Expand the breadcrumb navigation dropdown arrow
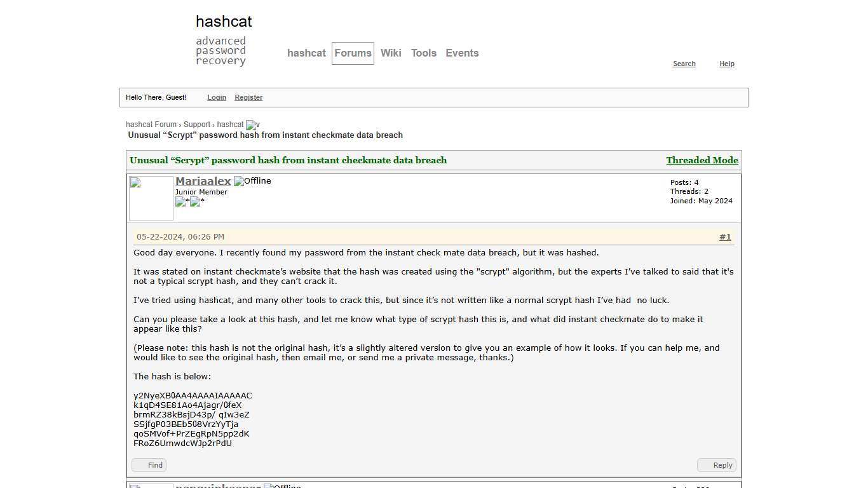This screenshot has width=868, height=488. pos(252,125)
